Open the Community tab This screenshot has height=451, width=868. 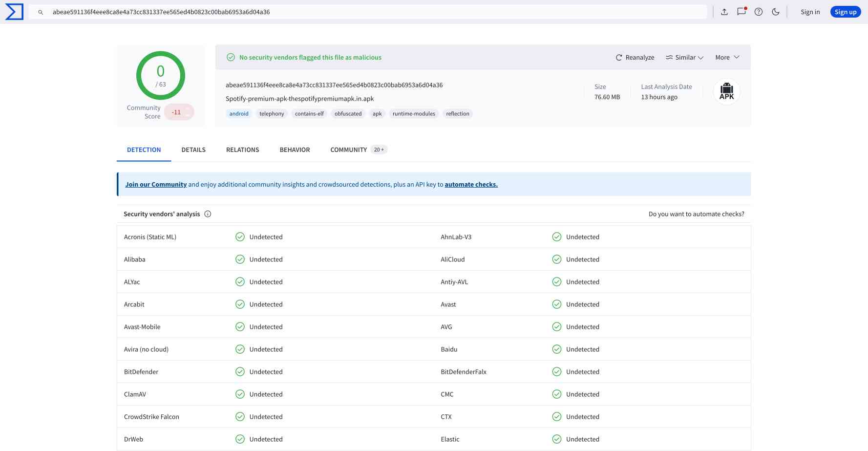[349, 150]
